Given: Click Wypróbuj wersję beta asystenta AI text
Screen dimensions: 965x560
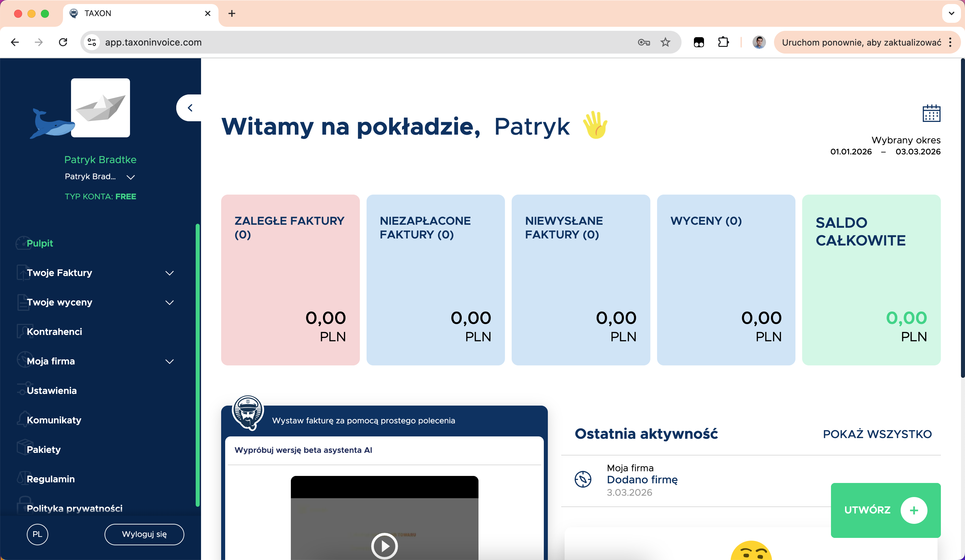Looking at the screenshot, I should (x=303, y=450).
